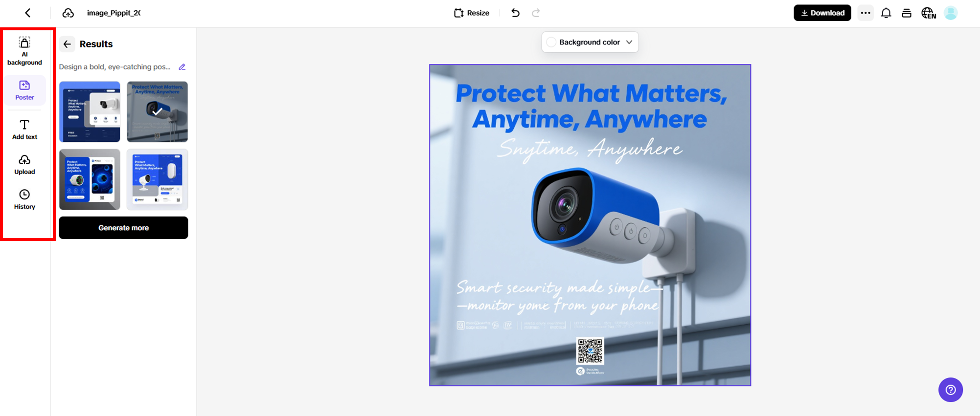The image size is (980, 416).
Task: Go back from Results using arrow
Action: point(68,44)
